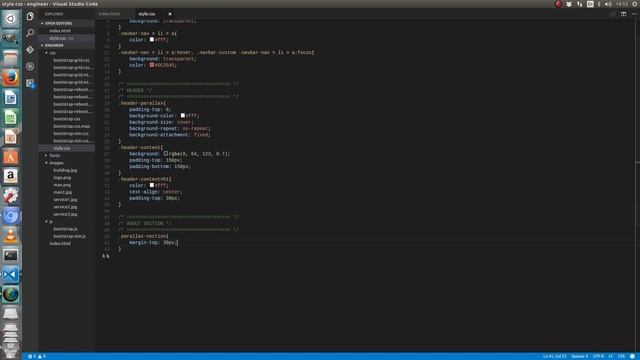Change language mode via CSS status item
Image resolution: width=640 pixels, height=360 pixels.
[x=621, y=356]
